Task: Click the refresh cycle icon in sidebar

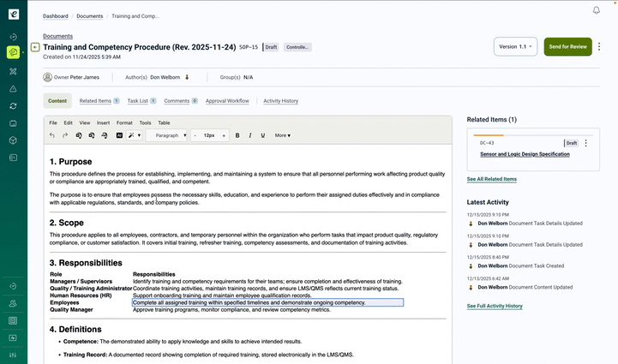Action: click(13, 105)
